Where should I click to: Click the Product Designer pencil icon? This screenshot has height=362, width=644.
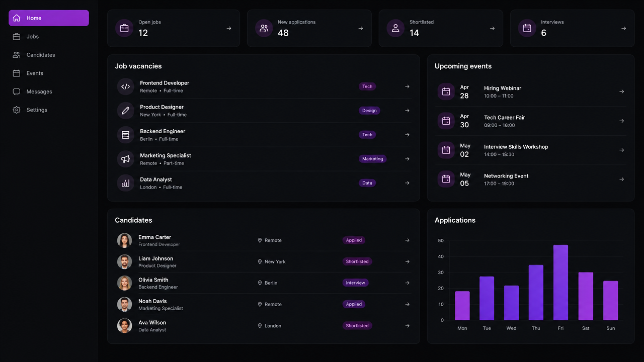(x=126, y=111)
